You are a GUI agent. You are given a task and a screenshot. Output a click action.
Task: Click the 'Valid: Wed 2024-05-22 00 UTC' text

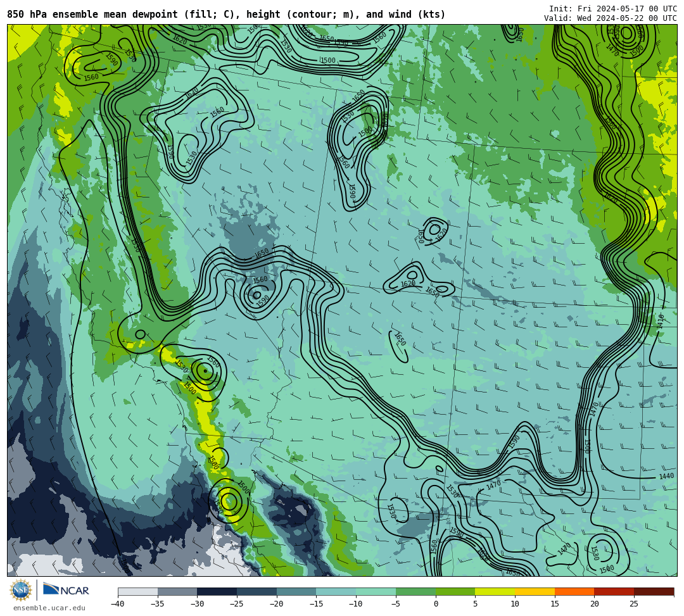coord(611,18)
